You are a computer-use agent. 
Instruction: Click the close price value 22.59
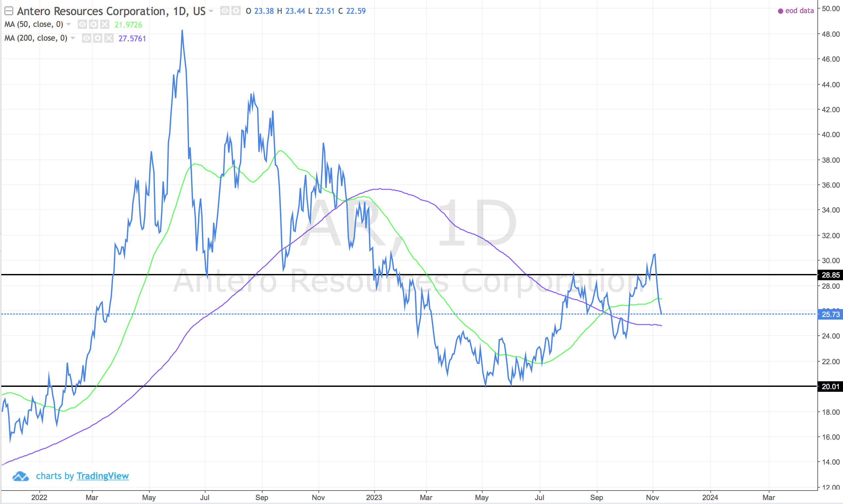click(x=356, y=11)
